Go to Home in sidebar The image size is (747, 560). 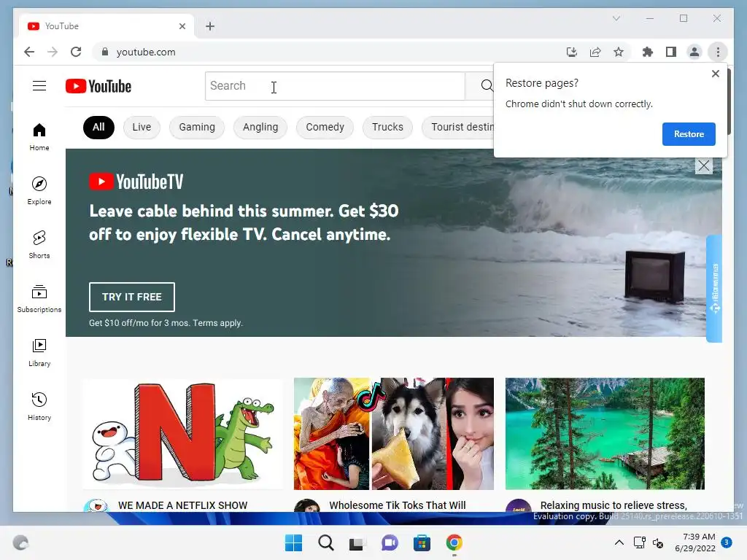39,137
